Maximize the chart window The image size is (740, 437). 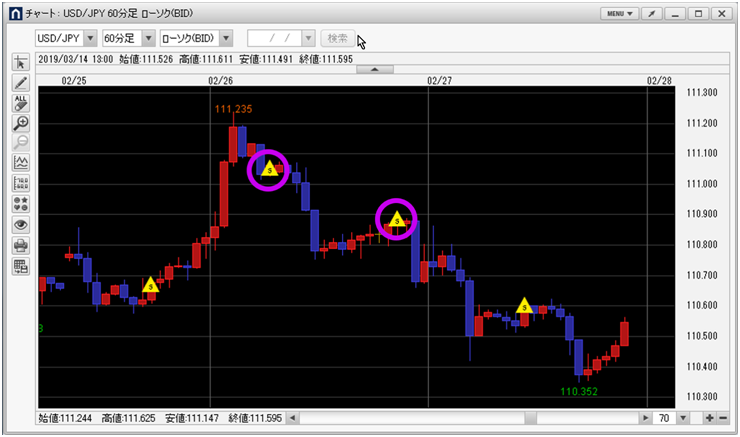click(x=698, y=14)
